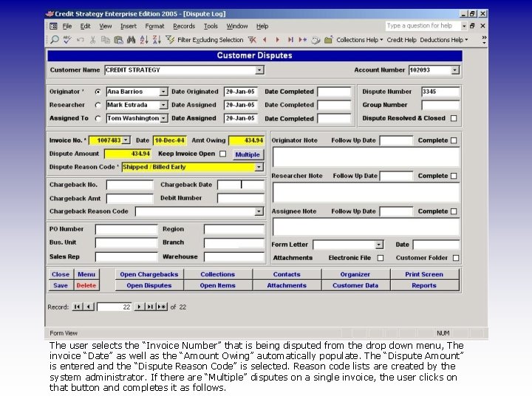Go to next record in navigator
Screen dimensions: 532x399
(x=139, y=307)
